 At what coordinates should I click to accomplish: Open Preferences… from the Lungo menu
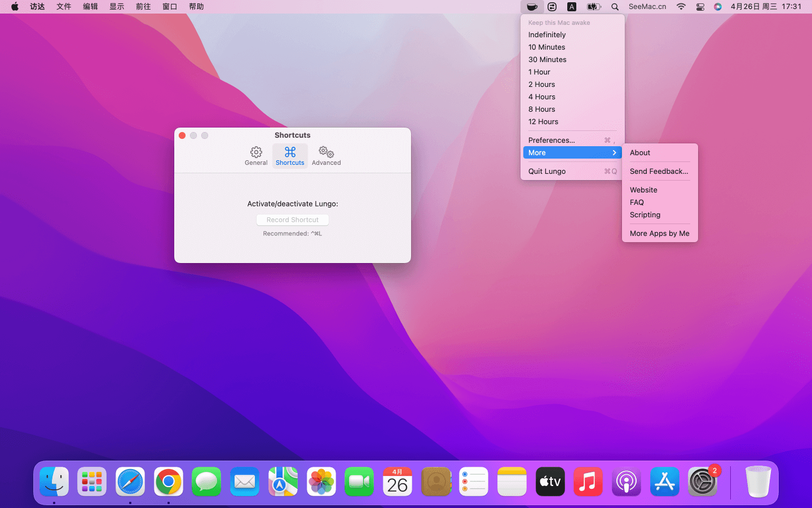tap(551, 140)
